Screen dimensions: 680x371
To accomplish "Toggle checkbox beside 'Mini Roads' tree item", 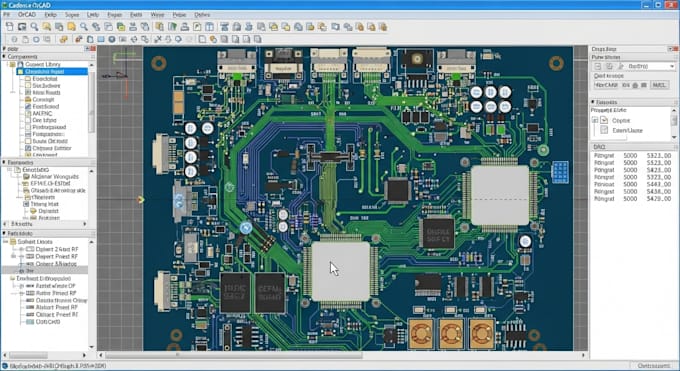I will coord(28,92).
